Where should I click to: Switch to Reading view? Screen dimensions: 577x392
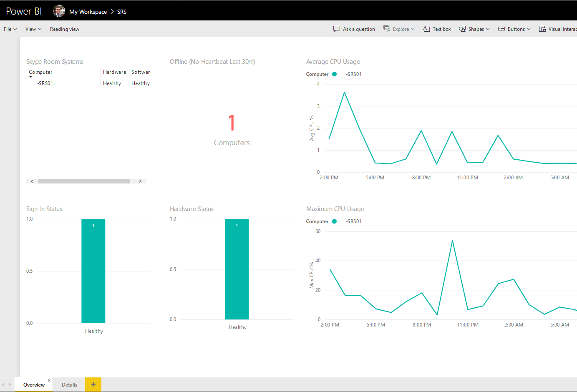(x=65, y=29)
